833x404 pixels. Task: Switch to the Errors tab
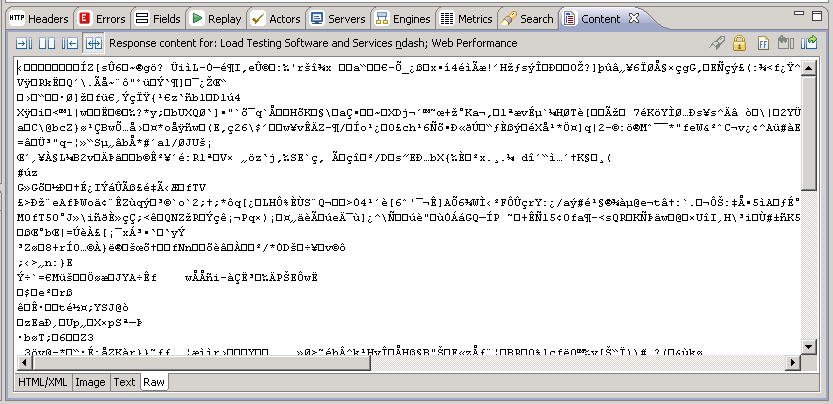pyautogui.click(x=102, y=19)
